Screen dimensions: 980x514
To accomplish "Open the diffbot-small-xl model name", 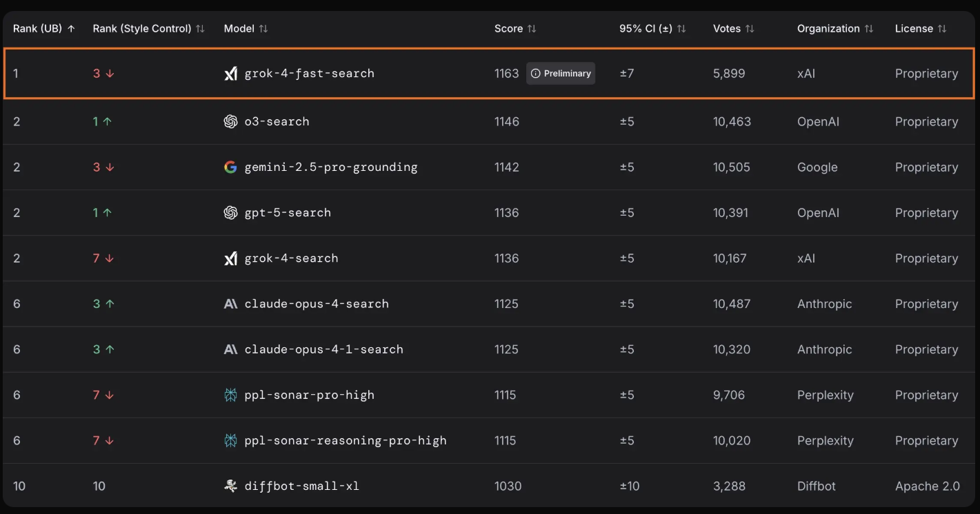I will tap(302, 486).
